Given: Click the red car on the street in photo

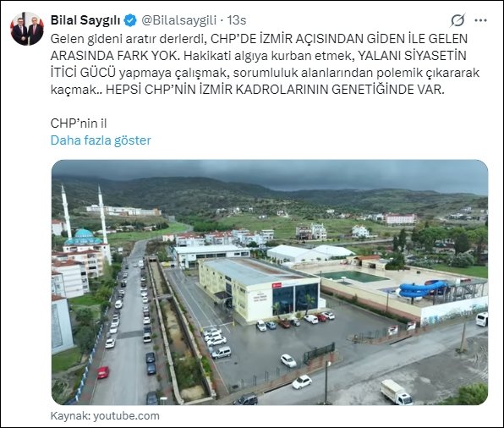Looking at the screenshot, I should click(x=103, y=372).
